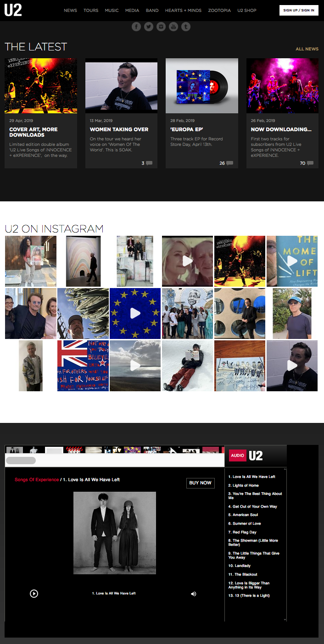The width and height of the screenshot is (324, 644).
Task: Select 'Love Is All We Have Left' in tracklist
Action: coord(252,477)
